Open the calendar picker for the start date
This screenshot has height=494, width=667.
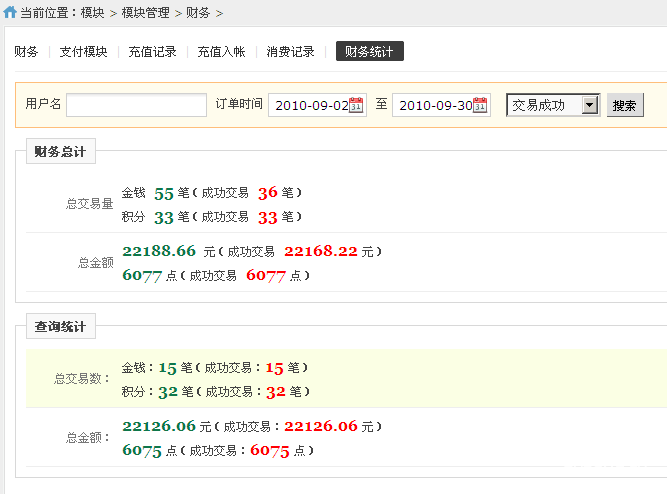[356, 105]
